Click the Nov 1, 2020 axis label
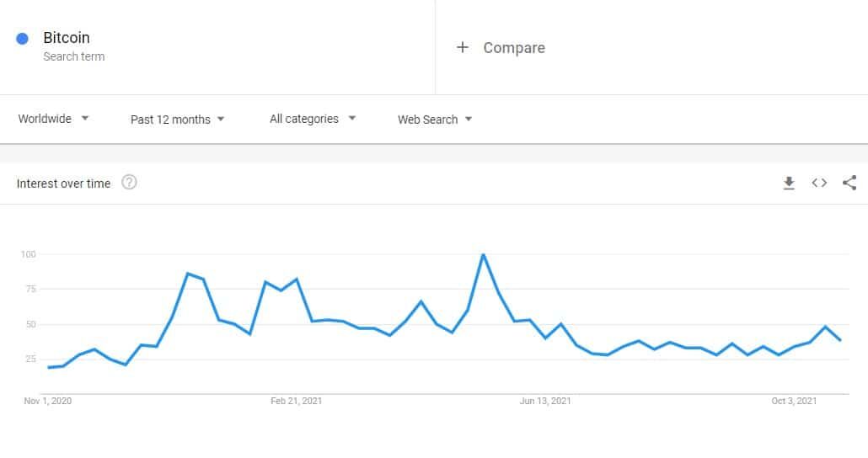Viewport: 868px width, 458px height. [x=48, y=401]
